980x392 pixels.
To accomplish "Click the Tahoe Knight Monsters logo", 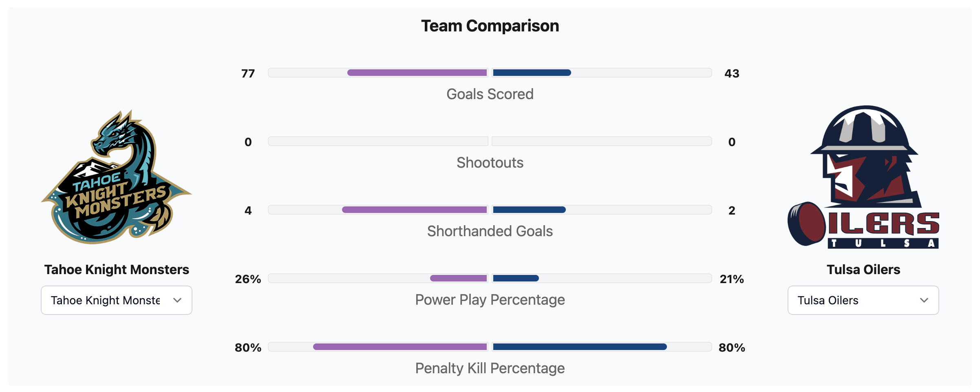I will click(117, 177).
